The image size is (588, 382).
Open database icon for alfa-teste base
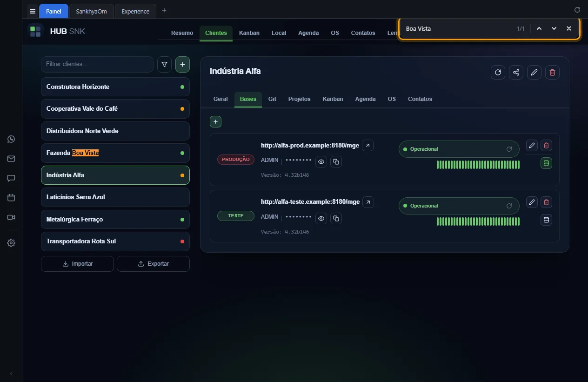tap(546, 220)
